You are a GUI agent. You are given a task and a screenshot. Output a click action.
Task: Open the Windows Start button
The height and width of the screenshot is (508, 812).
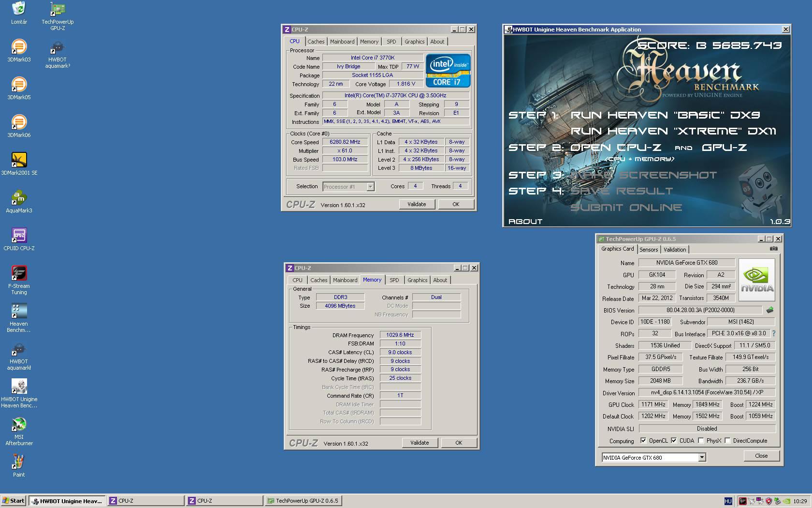coord(14,501)
